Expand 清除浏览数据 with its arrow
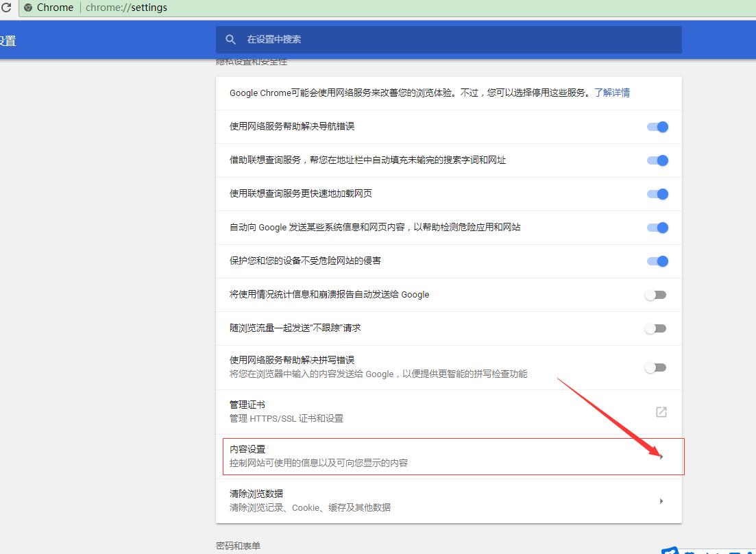756x554 pixels. (x=661, y=501)
